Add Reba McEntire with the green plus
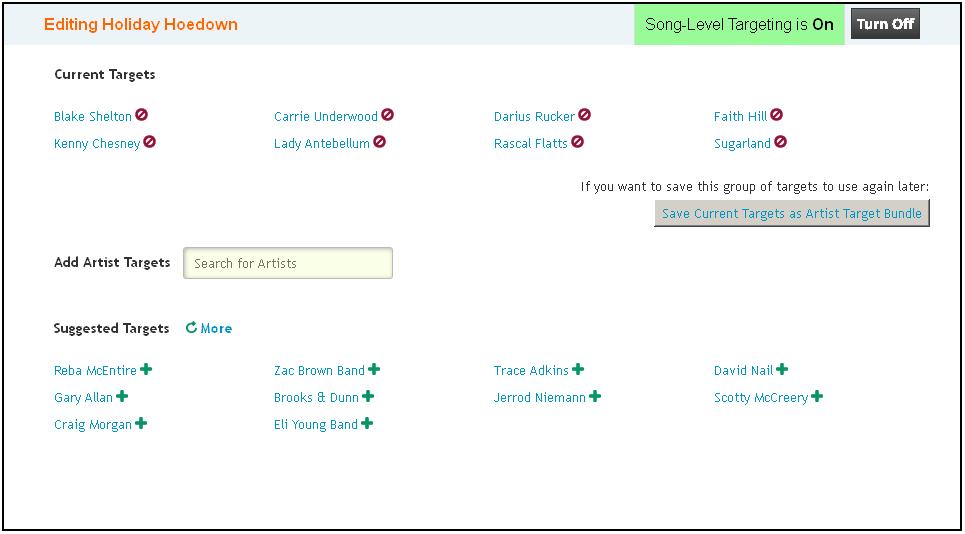Screen dimensions: 965x534 [146, 369]
